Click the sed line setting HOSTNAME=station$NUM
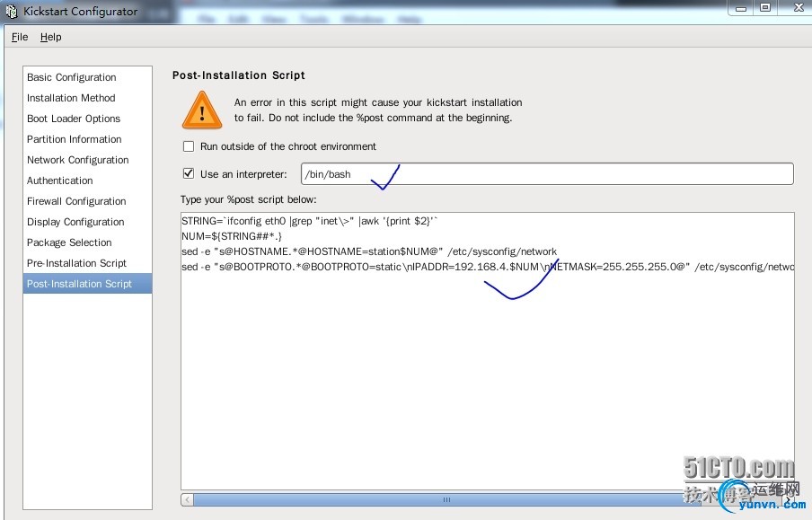 click(x=368, y=251)
